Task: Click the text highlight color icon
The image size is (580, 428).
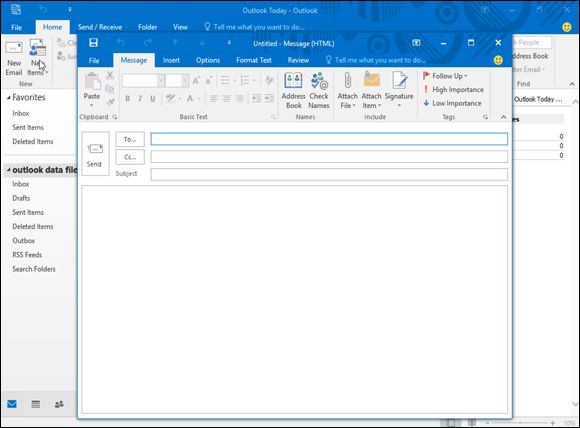Action: 171,98
